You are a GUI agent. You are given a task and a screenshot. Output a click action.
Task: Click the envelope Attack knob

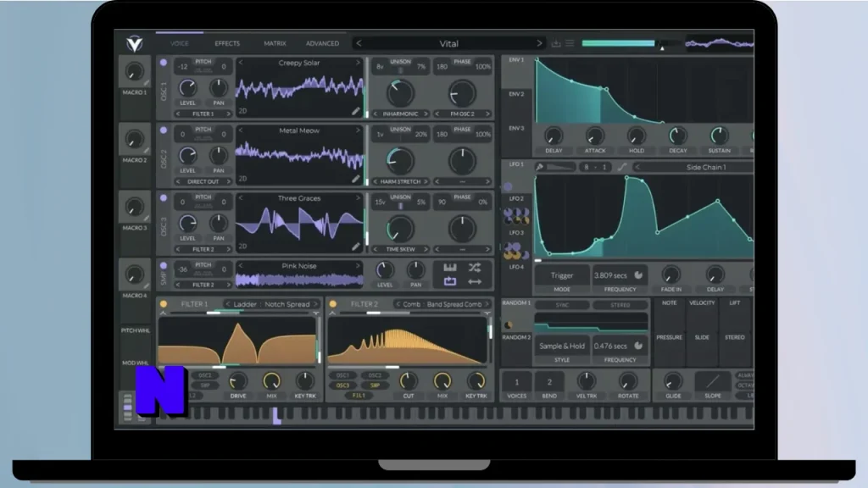[594, 136]
